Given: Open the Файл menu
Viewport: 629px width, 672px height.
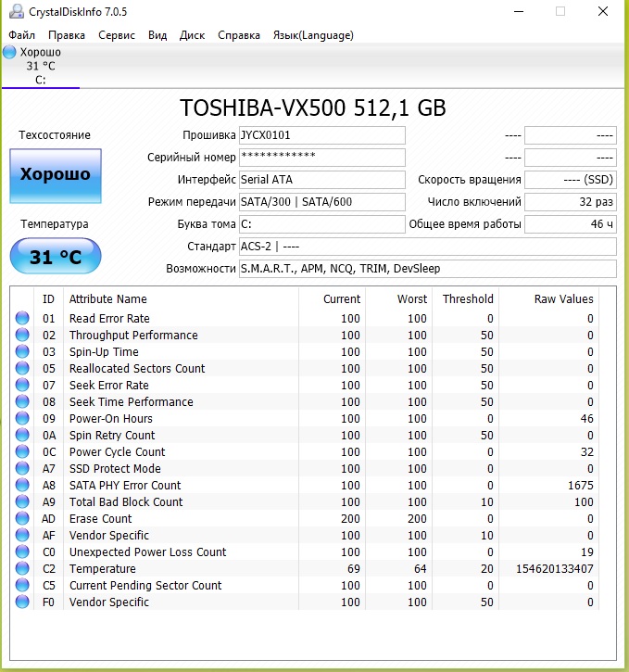Looking at the screenshot, I should 22,35.
